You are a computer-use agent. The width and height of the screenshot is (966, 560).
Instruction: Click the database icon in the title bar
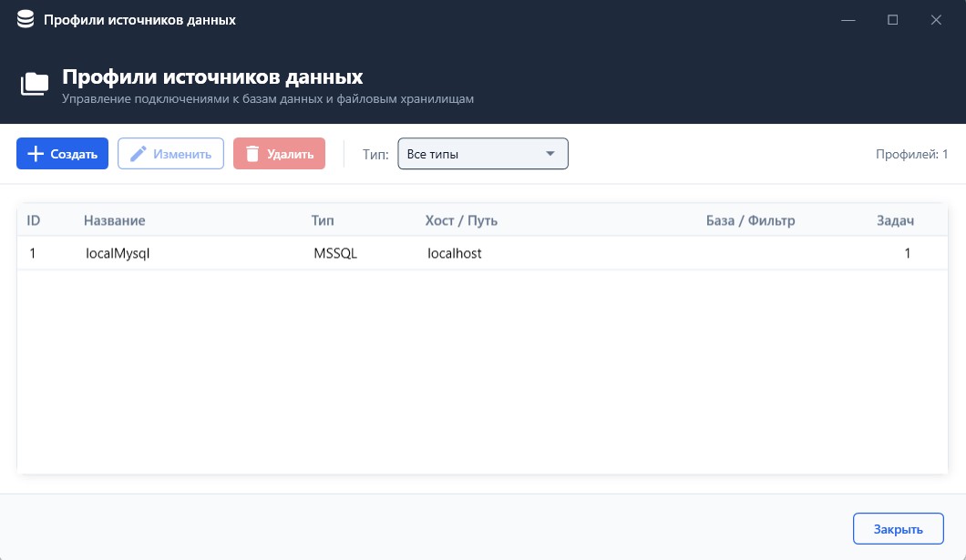pyautogui.click(x=26, y=19)
